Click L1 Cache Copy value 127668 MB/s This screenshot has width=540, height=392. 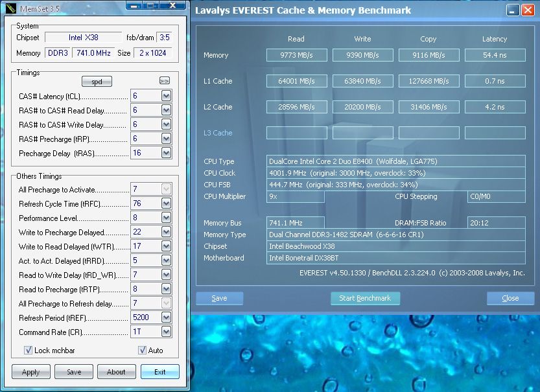pyautogui.click(x=428, y=81)
